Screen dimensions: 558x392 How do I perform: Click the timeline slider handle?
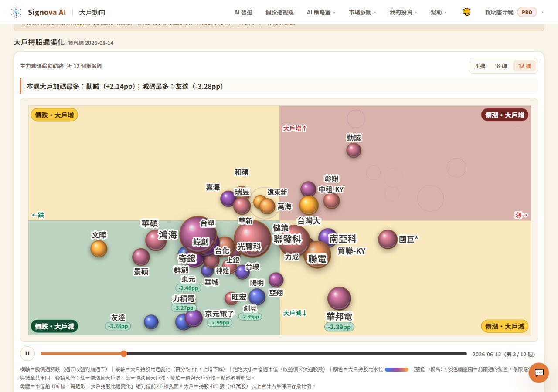pos(124,354)
